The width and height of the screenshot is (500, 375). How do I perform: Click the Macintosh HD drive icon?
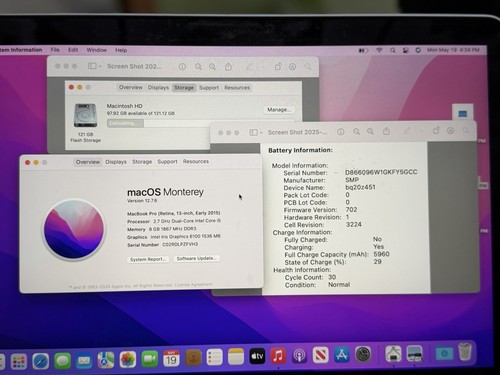click(x=86, y=115)
